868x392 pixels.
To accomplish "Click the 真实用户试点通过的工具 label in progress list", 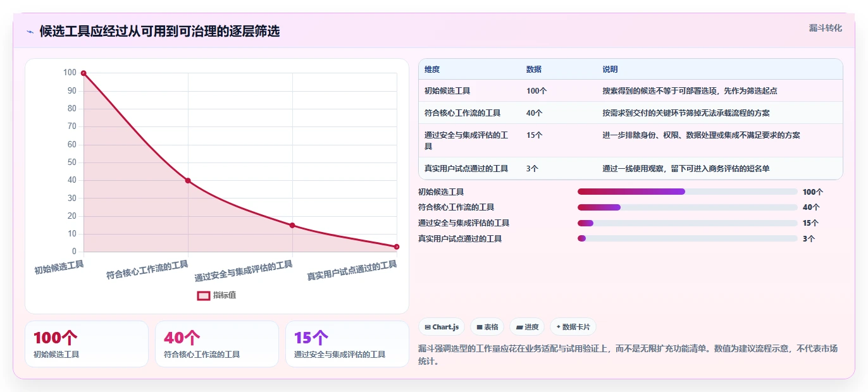I will 460,238.
